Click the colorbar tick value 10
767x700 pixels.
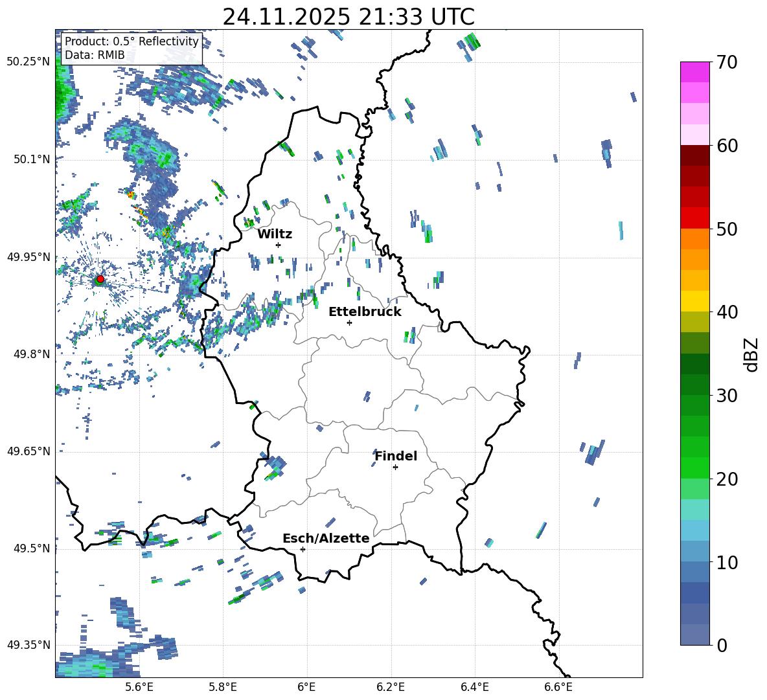click(x=727, y=562)
